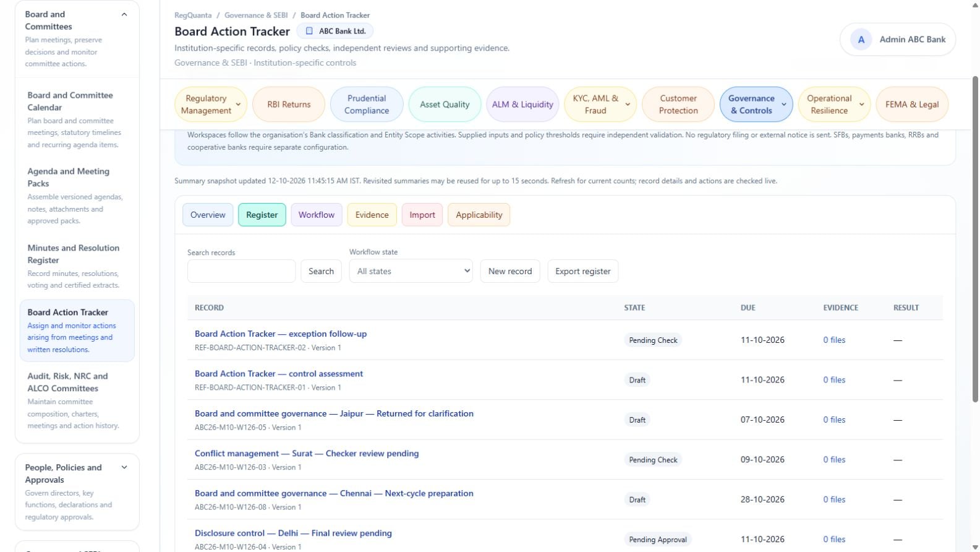Create a New record
This screenshot has width=980, height=552.
tap(510, 271)
